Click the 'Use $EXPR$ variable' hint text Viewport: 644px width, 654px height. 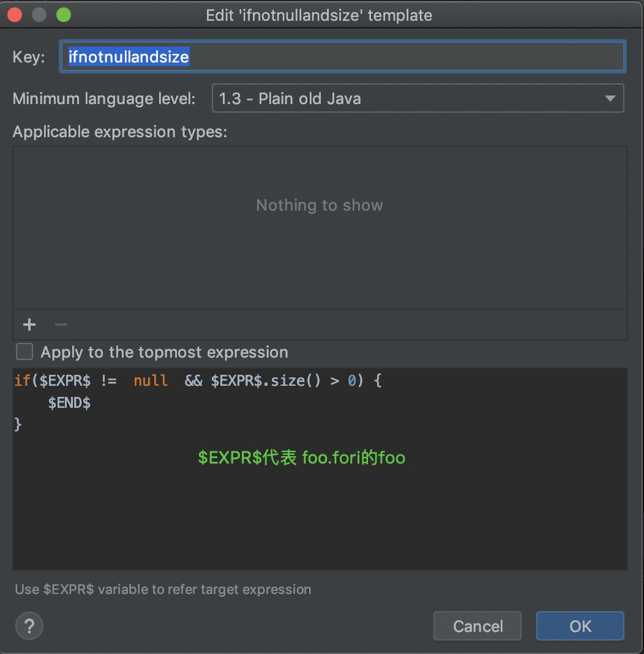(163, 589)
